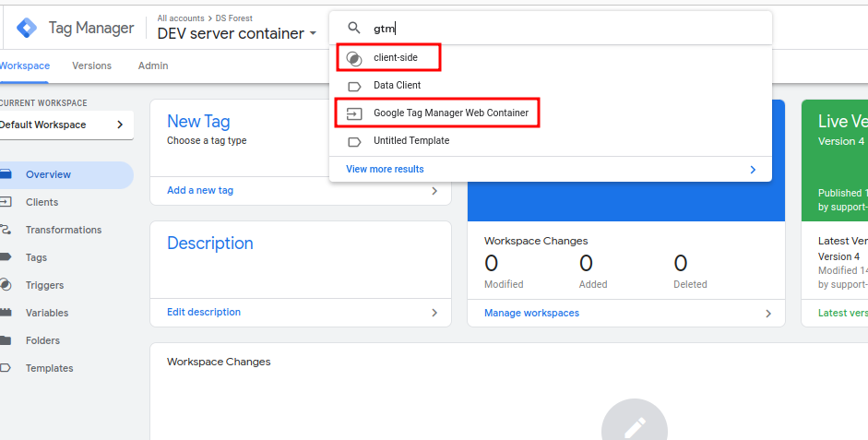Click the Triggers sidebar icon
The image size is (868, 440).
[x=6, y=285]
